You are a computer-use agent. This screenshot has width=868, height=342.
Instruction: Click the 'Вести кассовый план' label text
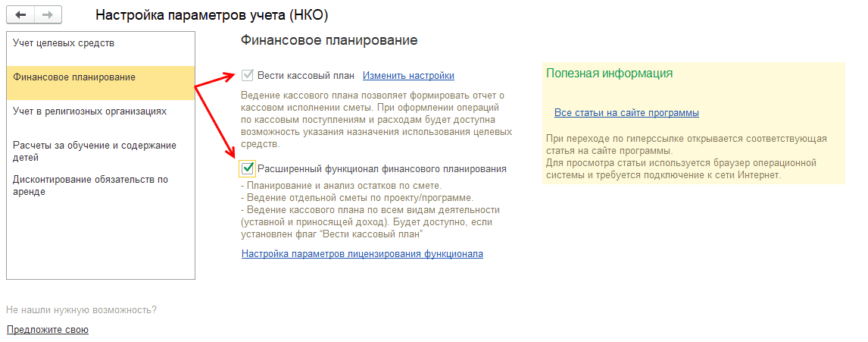(x=305, y=76)
